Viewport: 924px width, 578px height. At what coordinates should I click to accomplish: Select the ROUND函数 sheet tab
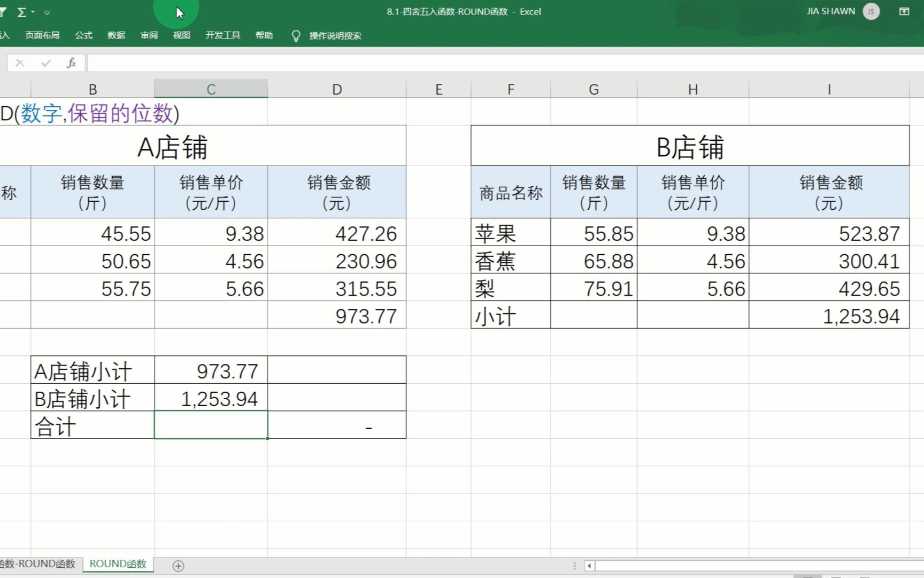(117, 564)
